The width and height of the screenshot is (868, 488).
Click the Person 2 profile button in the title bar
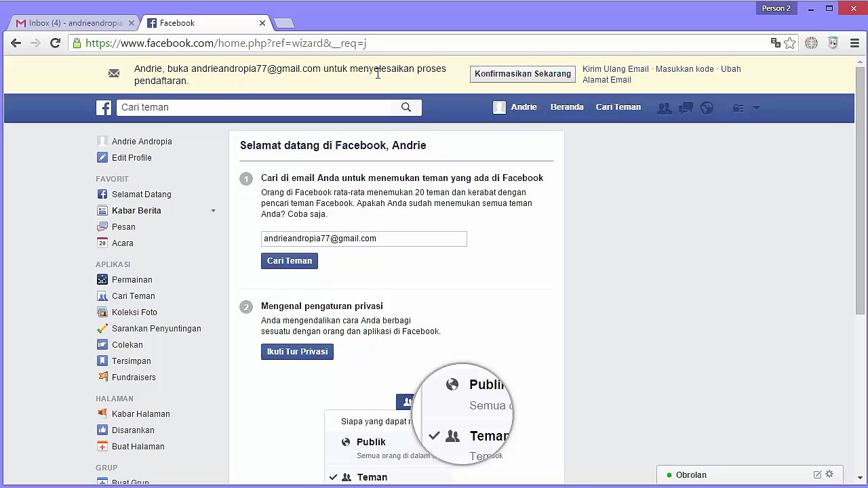click(x=776, y=8)
